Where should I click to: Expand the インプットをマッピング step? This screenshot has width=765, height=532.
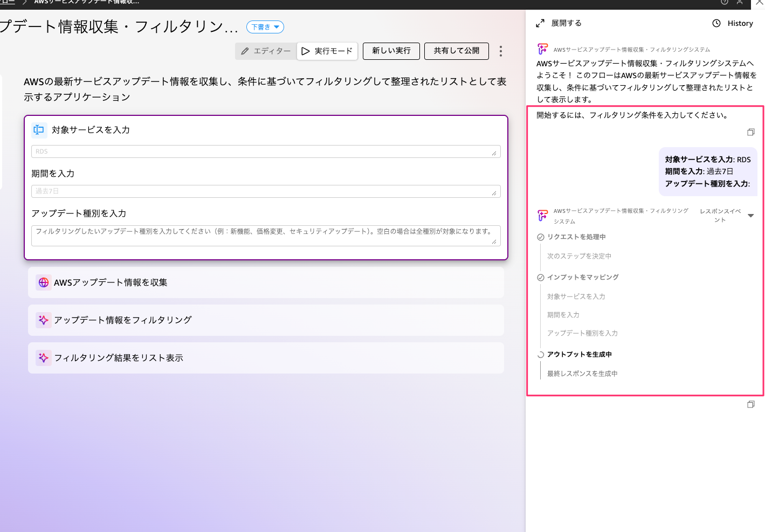(582, 278)
